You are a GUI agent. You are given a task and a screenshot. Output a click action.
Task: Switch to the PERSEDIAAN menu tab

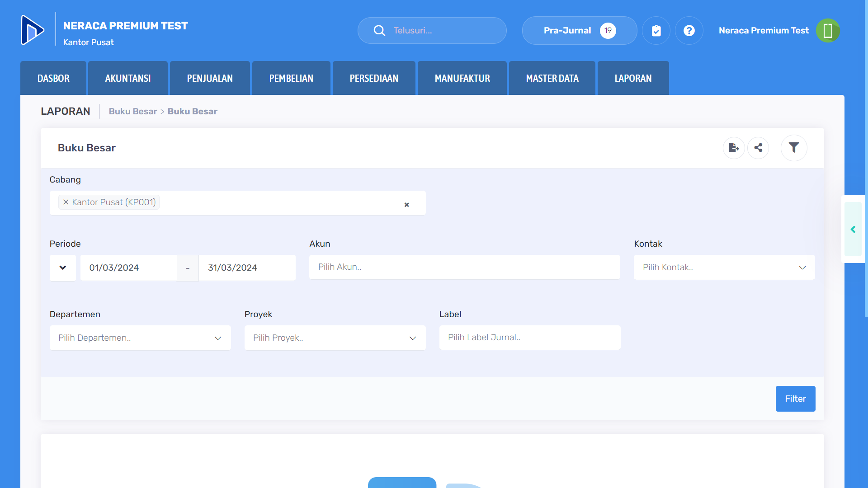pyautogui.click(x=374, y=78)
